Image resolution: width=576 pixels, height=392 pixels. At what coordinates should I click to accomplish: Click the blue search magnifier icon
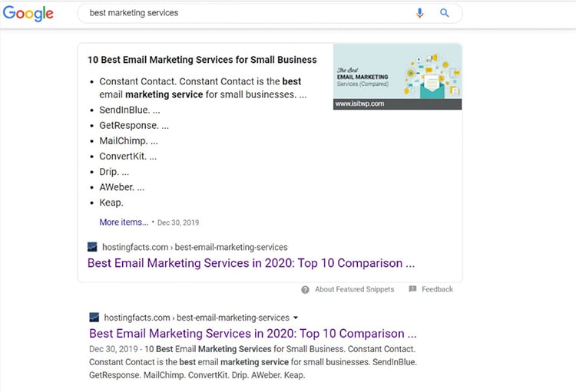click(445, 13)
